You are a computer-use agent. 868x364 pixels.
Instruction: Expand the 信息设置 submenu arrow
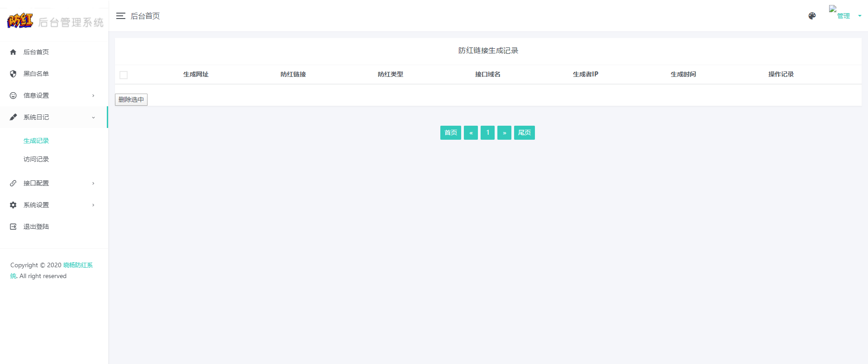point(93,95)
